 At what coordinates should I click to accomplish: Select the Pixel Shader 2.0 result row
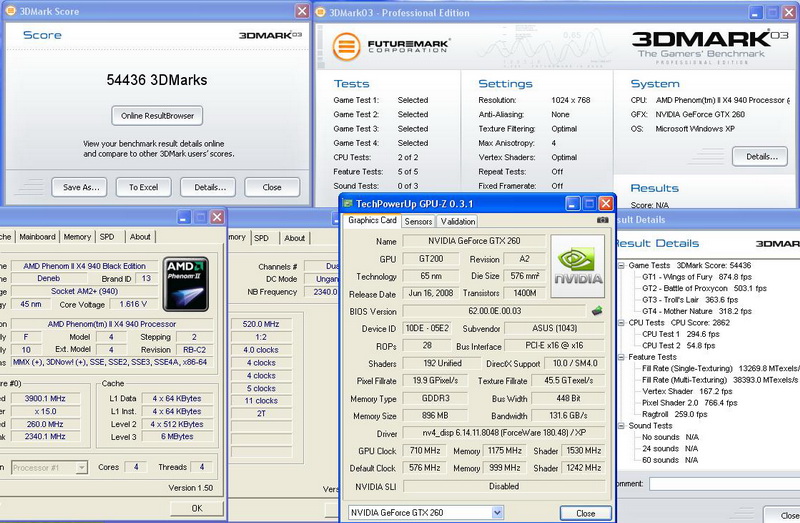click(x=689, y=403)
